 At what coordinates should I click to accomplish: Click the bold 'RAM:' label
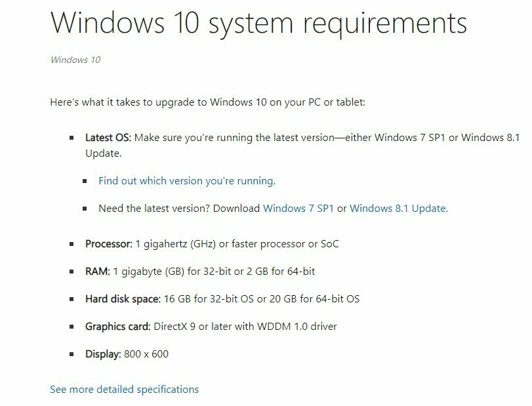click(98, 272)
